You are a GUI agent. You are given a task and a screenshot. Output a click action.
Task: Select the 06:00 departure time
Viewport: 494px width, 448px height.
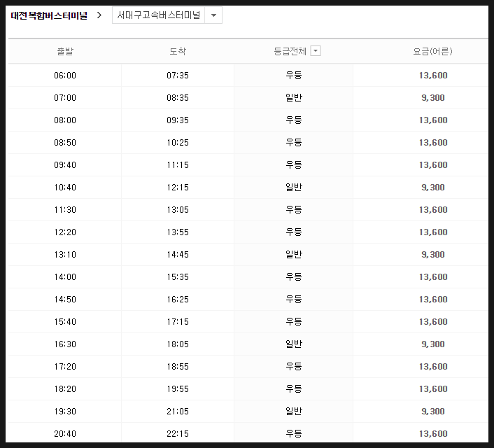tap(65, 76)
